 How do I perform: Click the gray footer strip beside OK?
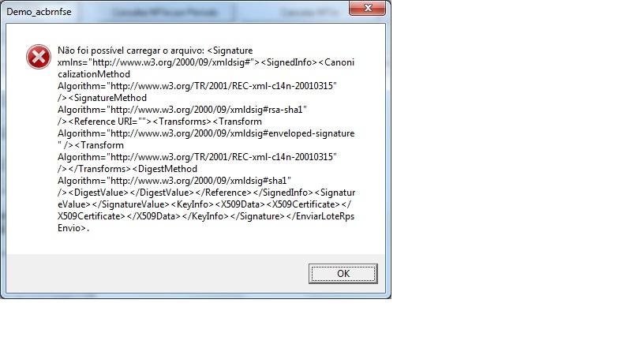pyautogui.click(x=156, y=274)
